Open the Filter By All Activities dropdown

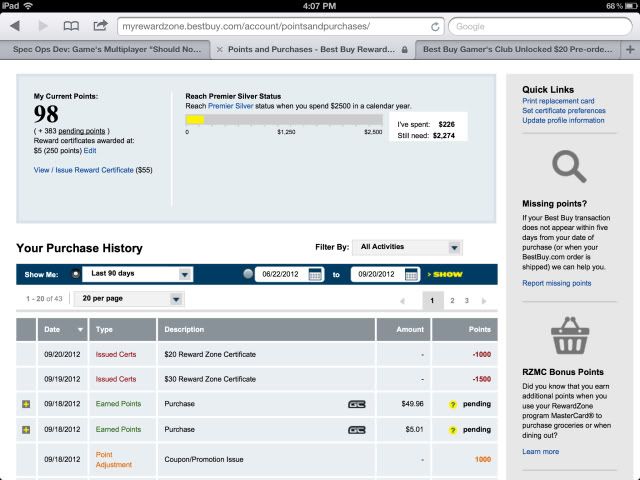[x=407, y=247]
